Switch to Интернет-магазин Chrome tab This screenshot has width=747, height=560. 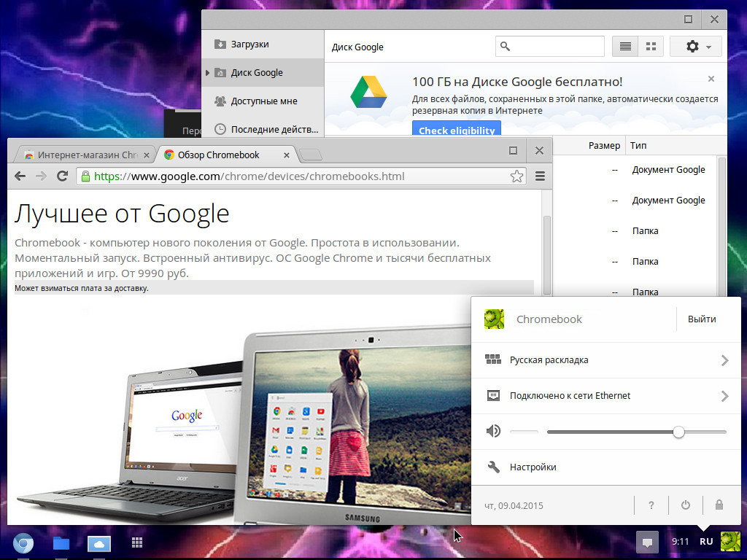click(85, 155)
